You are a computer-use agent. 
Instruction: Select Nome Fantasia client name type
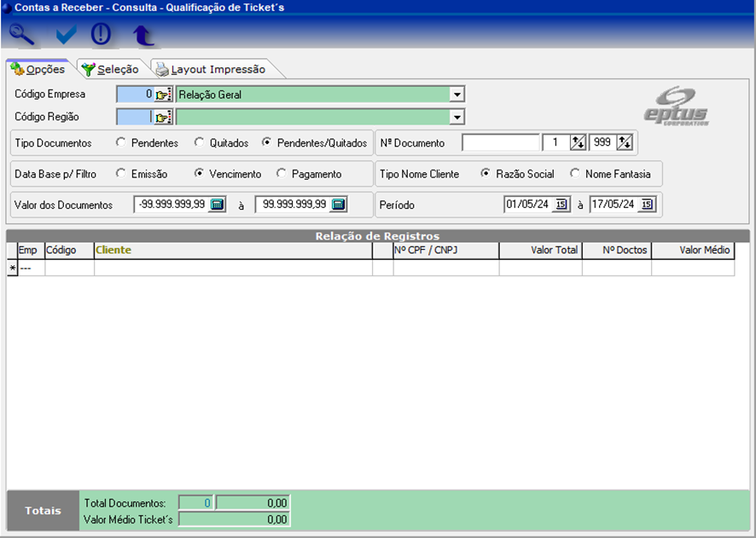point(575,174)
